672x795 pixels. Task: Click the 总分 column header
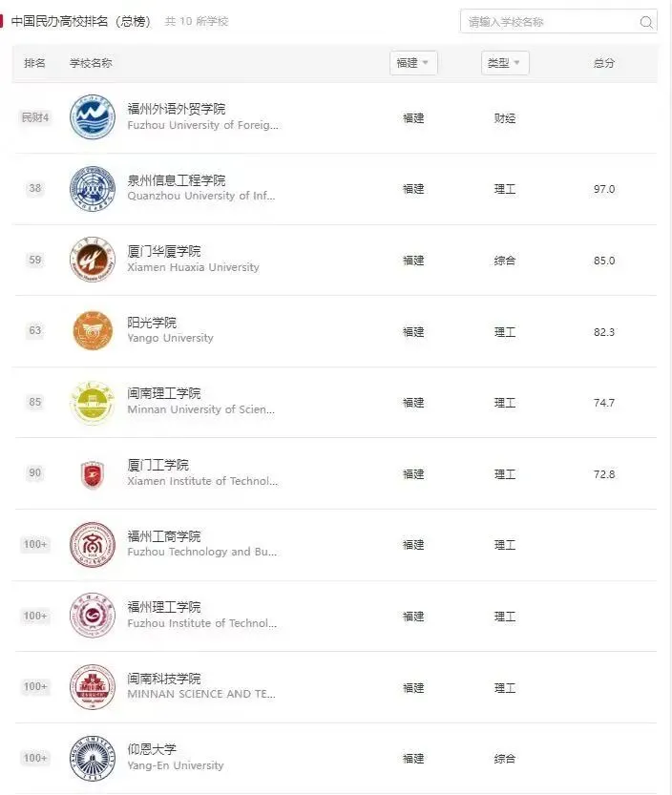[604, 63]
